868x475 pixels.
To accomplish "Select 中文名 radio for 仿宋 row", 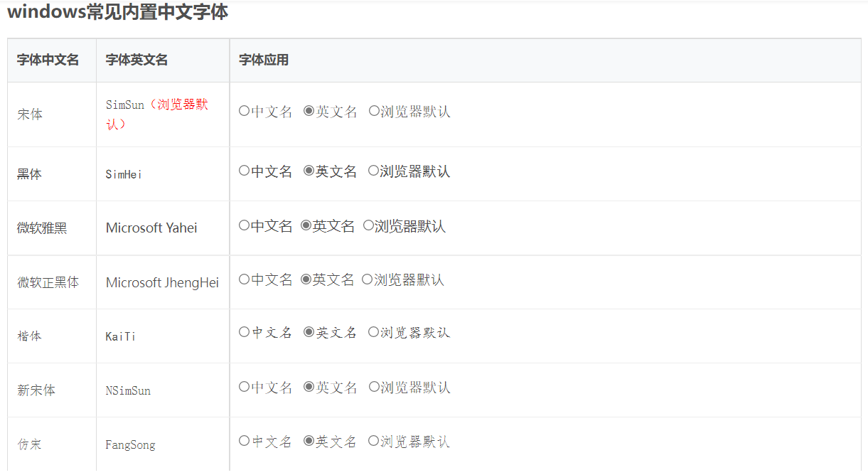I will (x=244, y=441).
